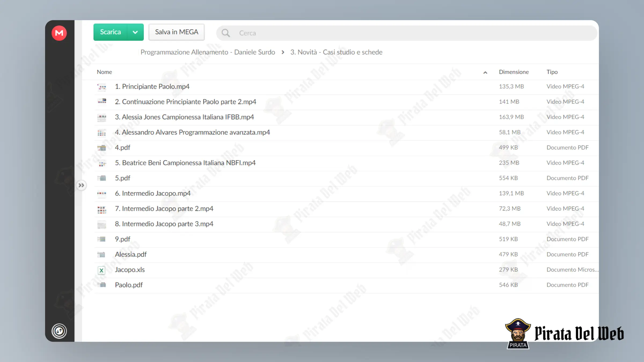Select the 5.pdf file name
Image resolution: width=644 pixels, height=362 pixels.
pos(123,178)
